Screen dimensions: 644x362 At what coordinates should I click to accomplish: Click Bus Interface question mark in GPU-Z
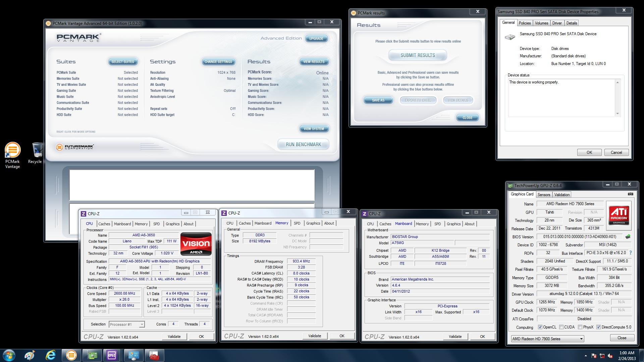(x=631, y=253)
